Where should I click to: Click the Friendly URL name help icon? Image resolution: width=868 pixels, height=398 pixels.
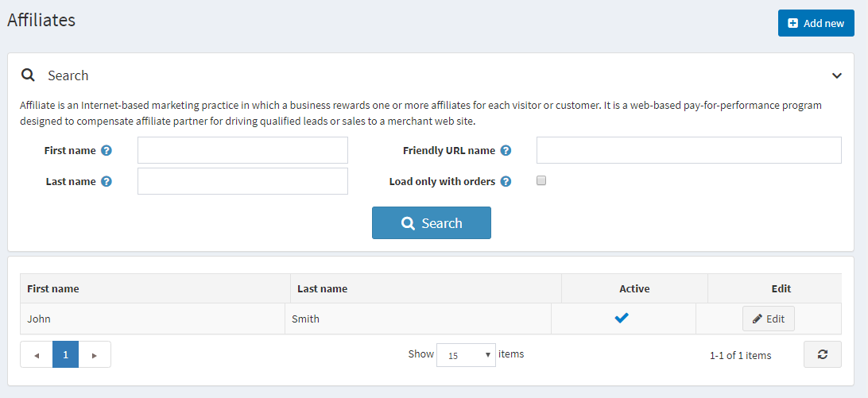506,150
